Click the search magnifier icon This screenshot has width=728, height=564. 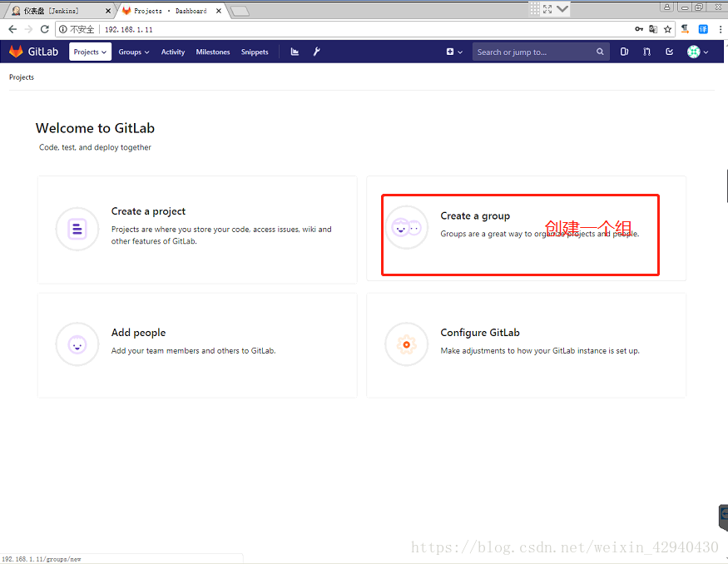click(x=600, y=52)
